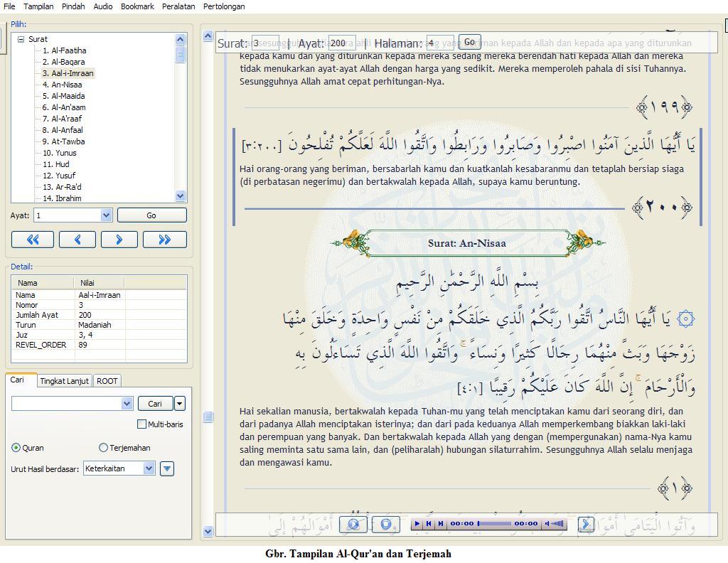Image resolution: width=728 pixels, height=563 pixels.
Task: Open the Pindah menu
Action: point(73,6)
